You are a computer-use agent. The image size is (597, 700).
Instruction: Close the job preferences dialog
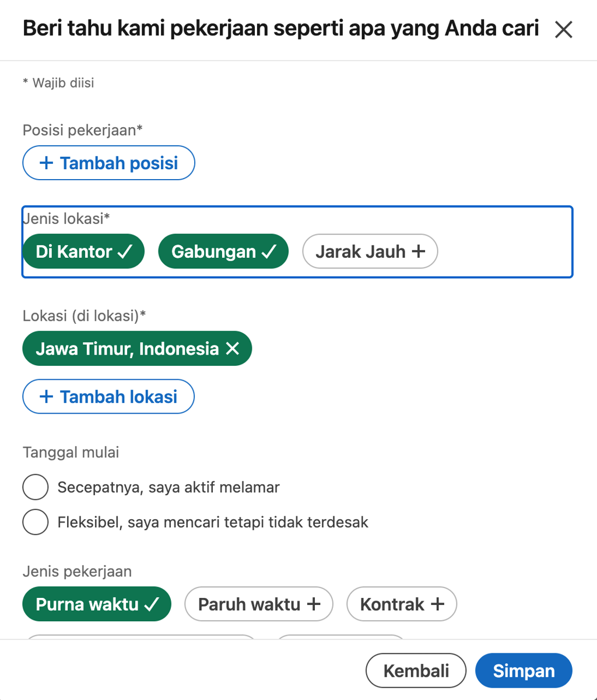(x=563, y=29)
